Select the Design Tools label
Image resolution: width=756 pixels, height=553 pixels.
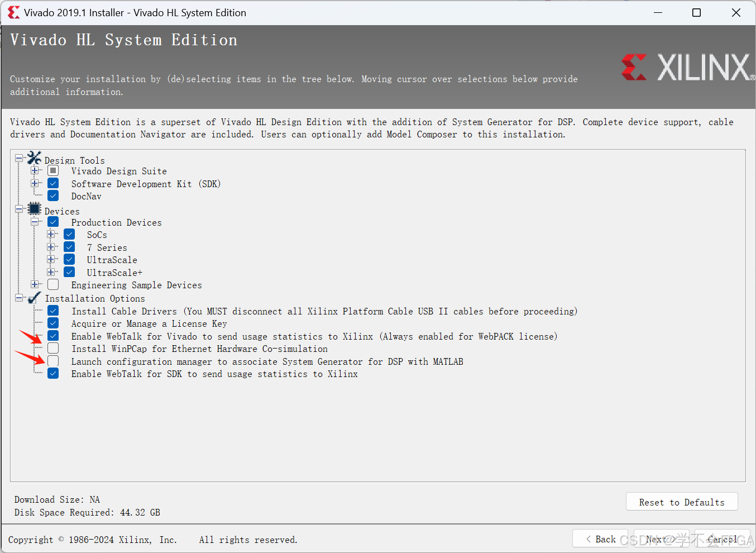click(x=74, y=160)
